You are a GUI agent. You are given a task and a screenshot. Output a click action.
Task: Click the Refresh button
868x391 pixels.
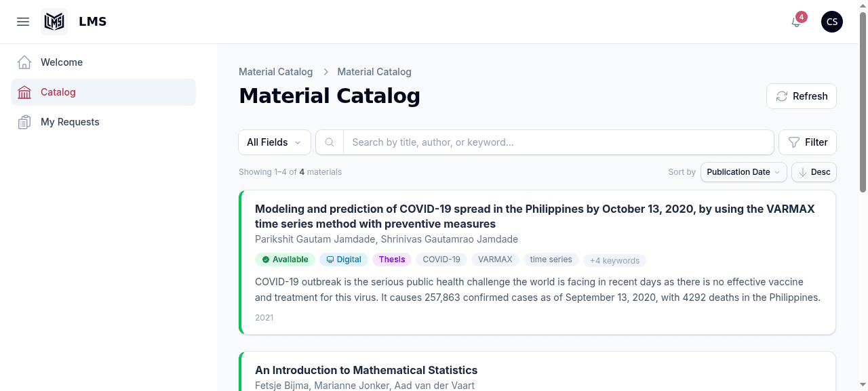pos(802,96)
